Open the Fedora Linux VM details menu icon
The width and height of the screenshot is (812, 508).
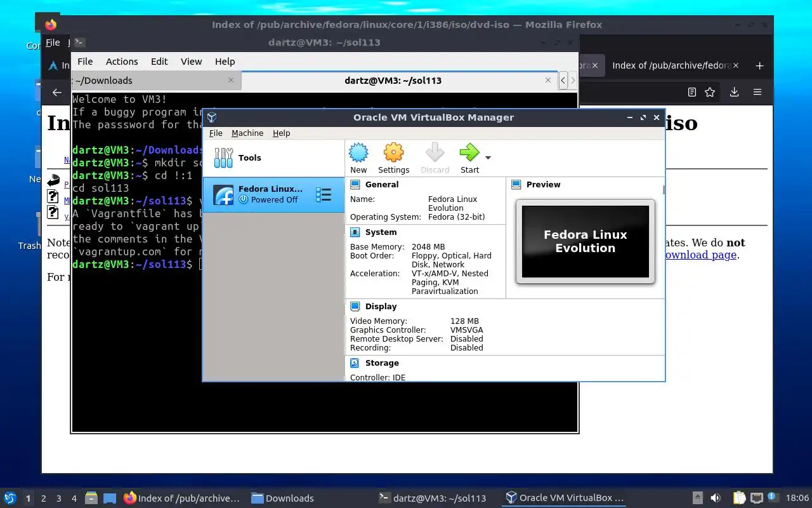point(324,195)
